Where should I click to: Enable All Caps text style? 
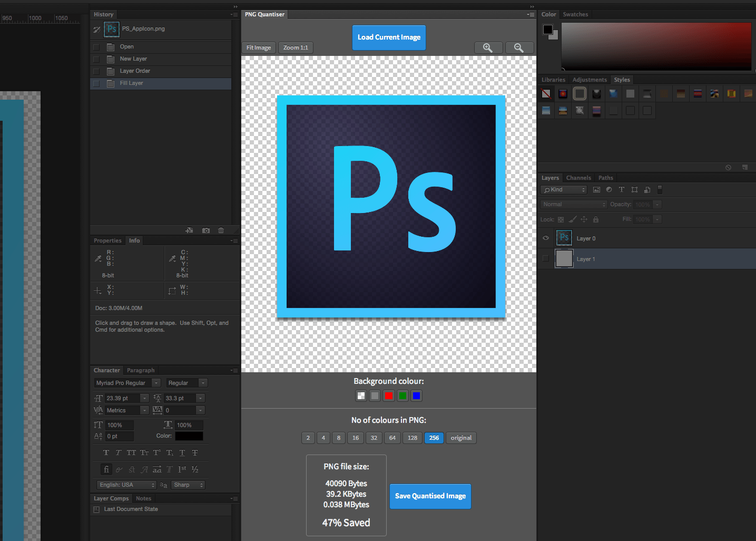click(131, 452)
